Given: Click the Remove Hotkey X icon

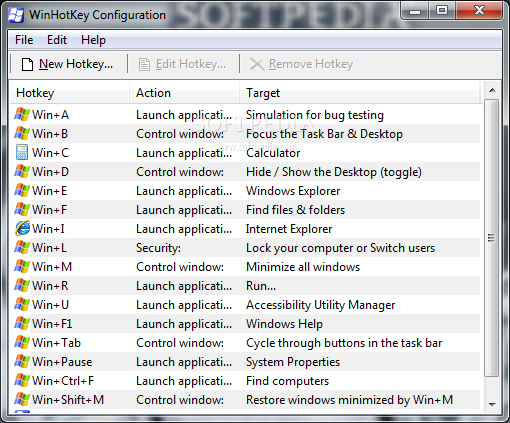Looking at the screenshot, I should point(257,64).
